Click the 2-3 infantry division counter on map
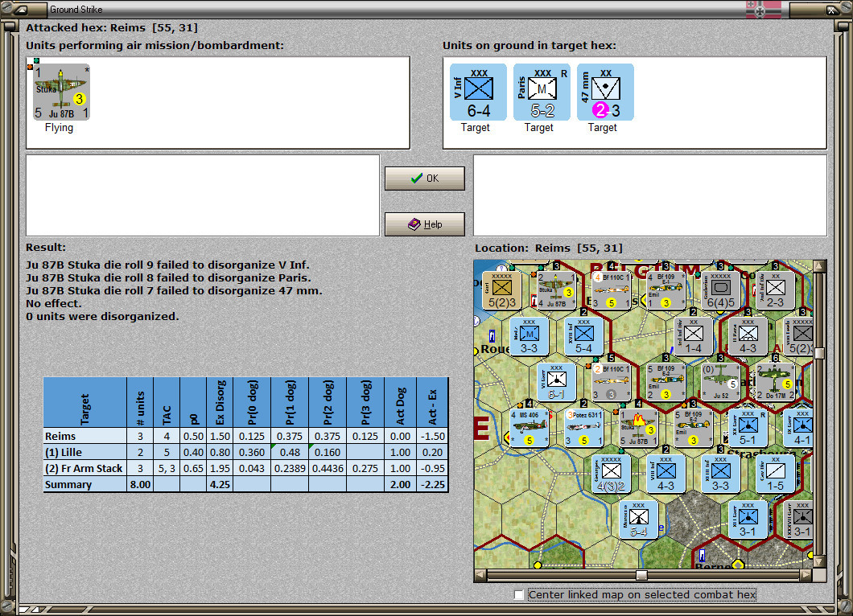The height and width of the screenshot is (616, 853). (775, 290)
